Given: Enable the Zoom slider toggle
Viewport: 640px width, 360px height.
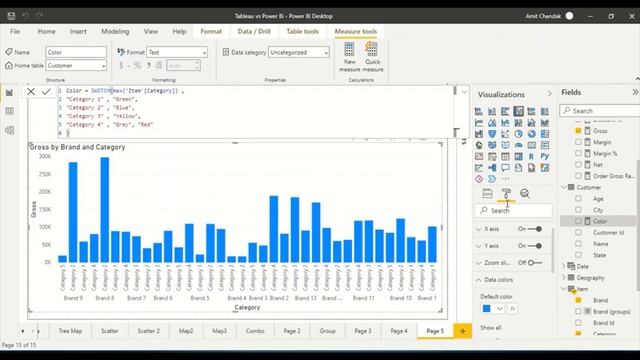Looking at the screenshot, I should pyautogui.click(x=535, y=263).
